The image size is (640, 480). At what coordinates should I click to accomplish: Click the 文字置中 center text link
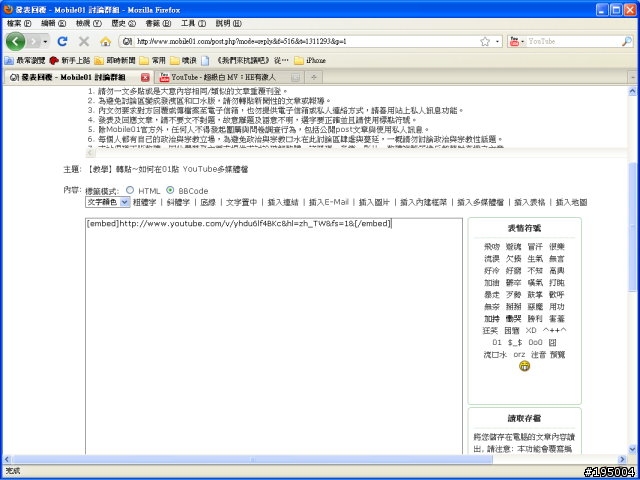tap(242, 202)
